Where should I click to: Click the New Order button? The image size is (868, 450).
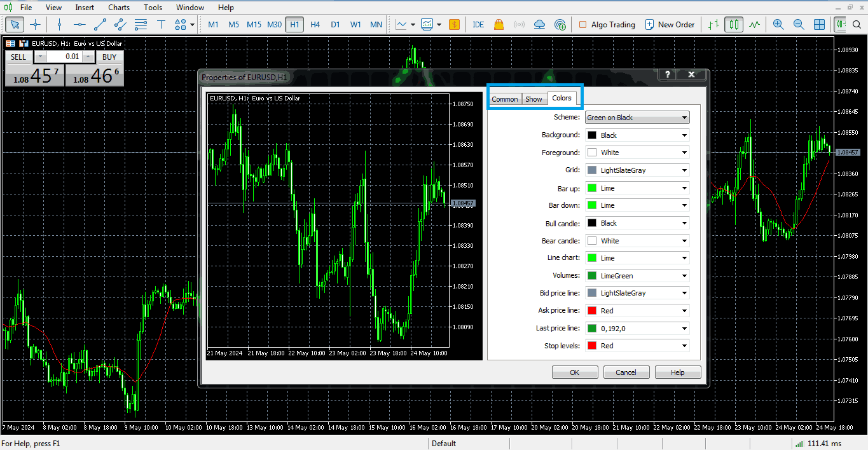click(670, 25)
